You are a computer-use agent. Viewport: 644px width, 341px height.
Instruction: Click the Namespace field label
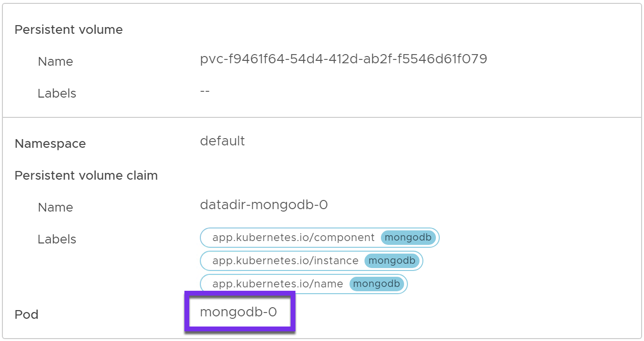click(50, 144)
